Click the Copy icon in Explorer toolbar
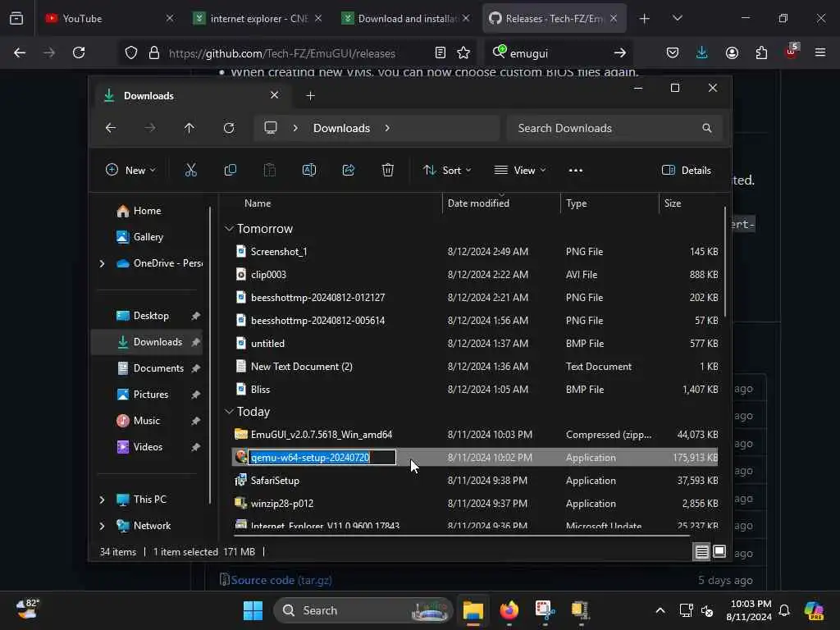 (x=231, y=171)
